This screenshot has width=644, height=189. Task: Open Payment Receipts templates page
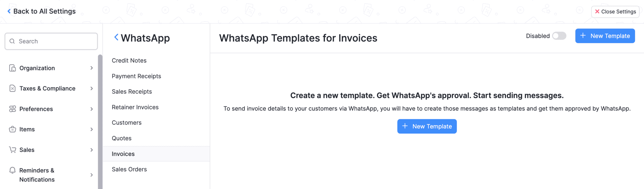click(x=136, y=76)
